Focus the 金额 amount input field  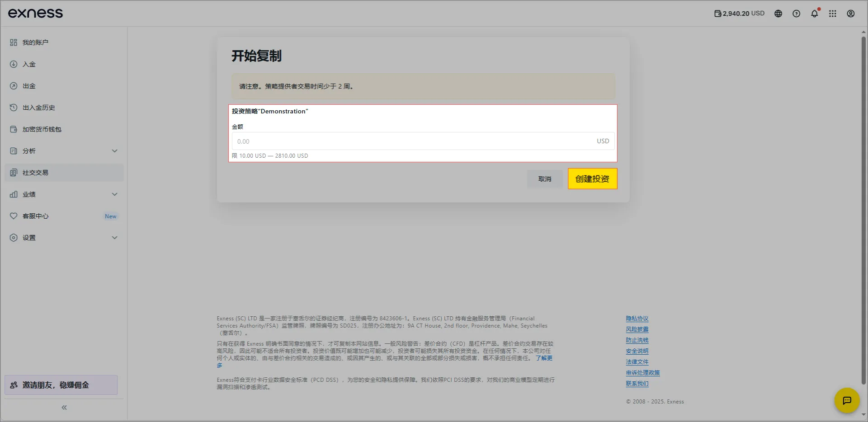pos(423,141)
